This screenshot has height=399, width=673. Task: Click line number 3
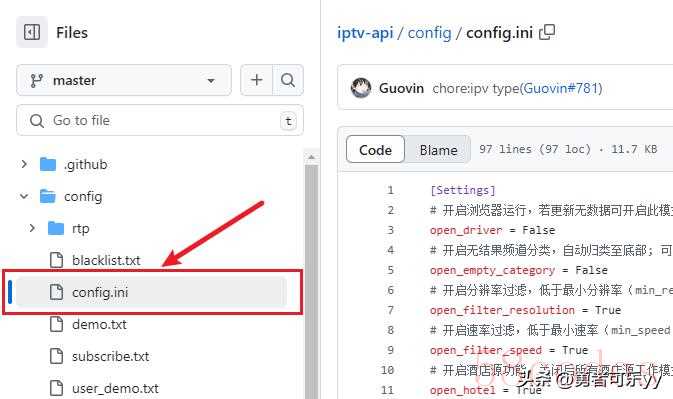coord(390,230)
